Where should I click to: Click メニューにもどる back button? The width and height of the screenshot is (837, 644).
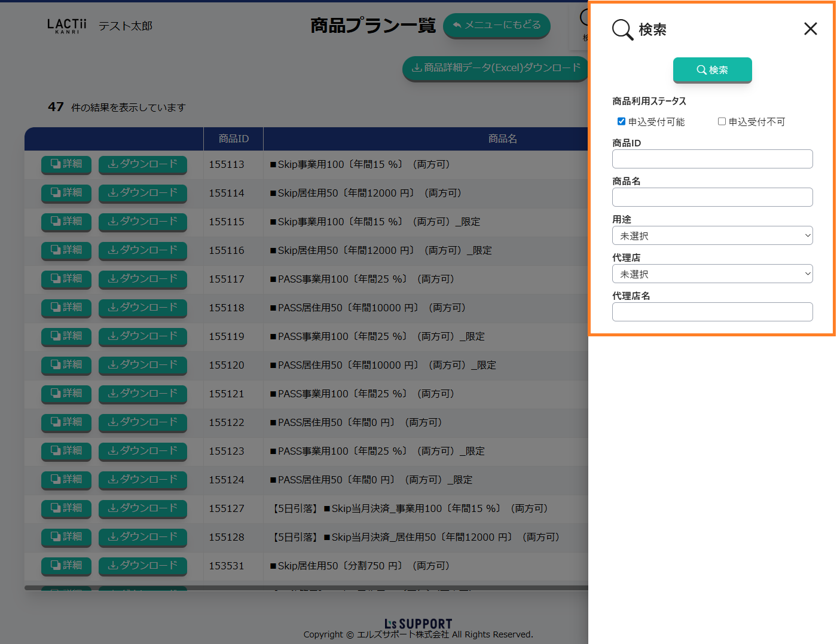(496, 25)
